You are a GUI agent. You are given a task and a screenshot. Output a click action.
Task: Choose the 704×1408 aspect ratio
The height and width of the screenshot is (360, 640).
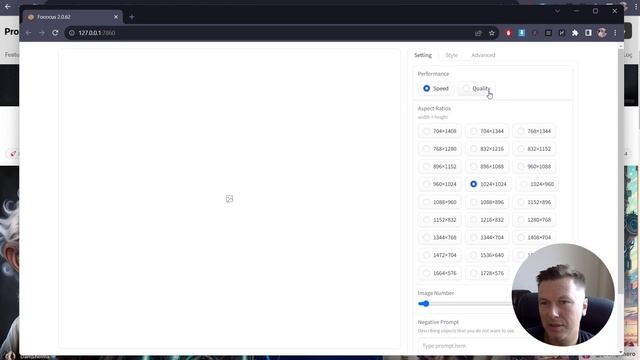click(440, 131)
